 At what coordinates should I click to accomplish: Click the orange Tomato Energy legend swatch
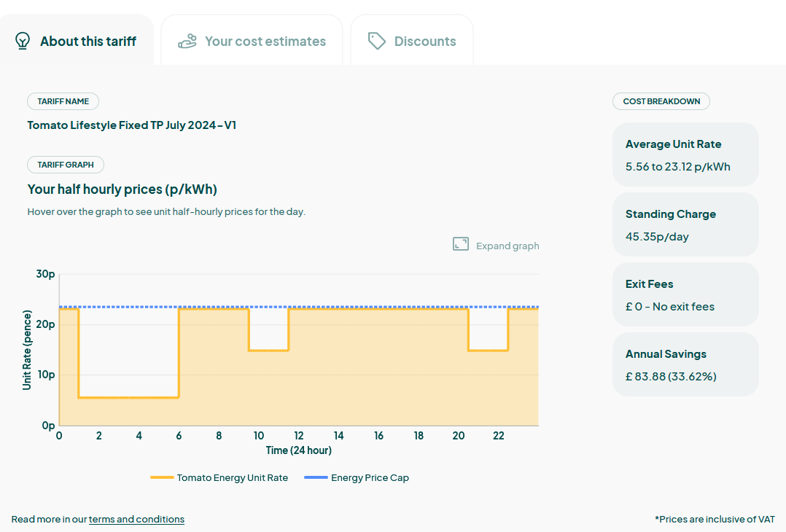pyautogui.click(x=162, y=478)
